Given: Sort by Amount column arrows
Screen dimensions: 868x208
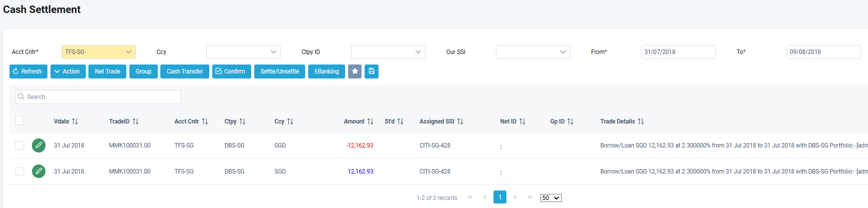Looking at the screenshot, I should (370, 121).
